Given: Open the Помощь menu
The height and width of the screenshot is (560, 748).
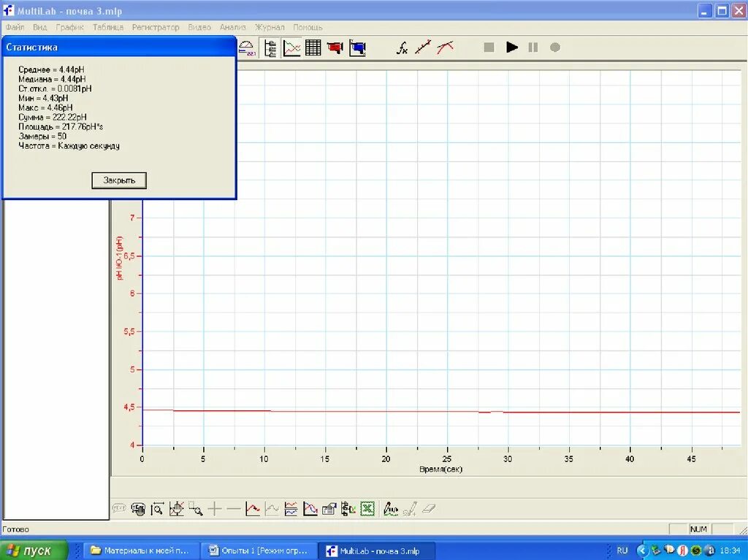Looking at the screenshot, I should (x=308, y=27).
